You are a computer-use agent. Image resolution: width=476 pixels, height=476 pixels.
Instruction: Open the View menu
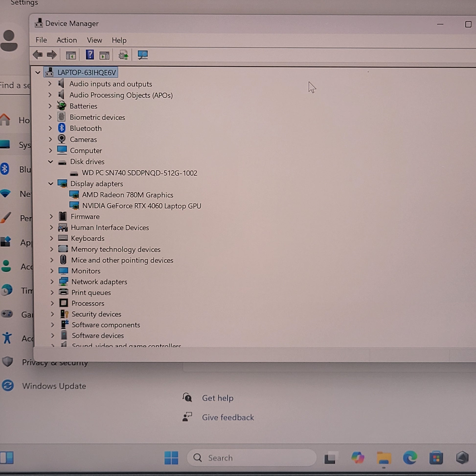[94, 40]
